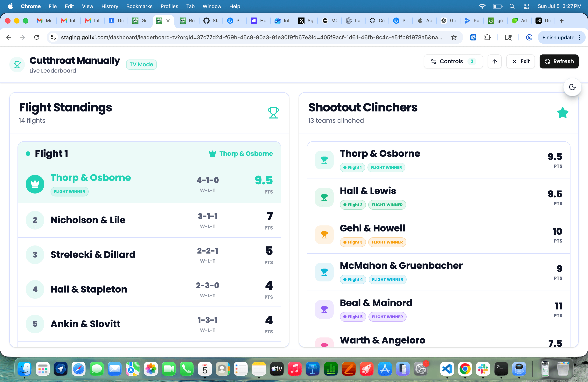The height and width of the screenshot is (382, 588).
Task: Click the trophy icon for Hall & Lewis
Action: tap(324, 197)
